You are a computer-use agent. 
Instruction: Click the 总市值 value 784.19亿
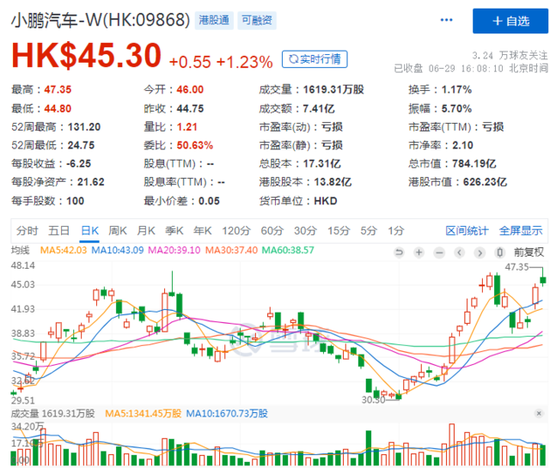click(474, 163)
